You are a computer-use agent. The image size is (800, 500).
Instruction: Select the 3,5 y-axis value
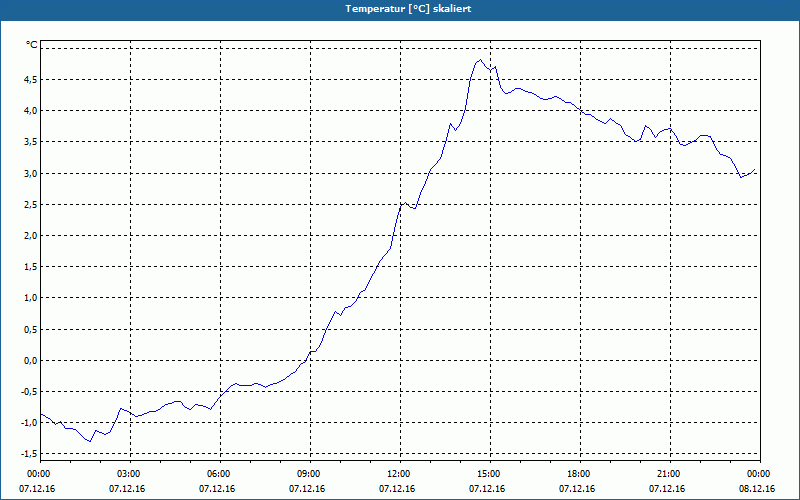point(30,142)
